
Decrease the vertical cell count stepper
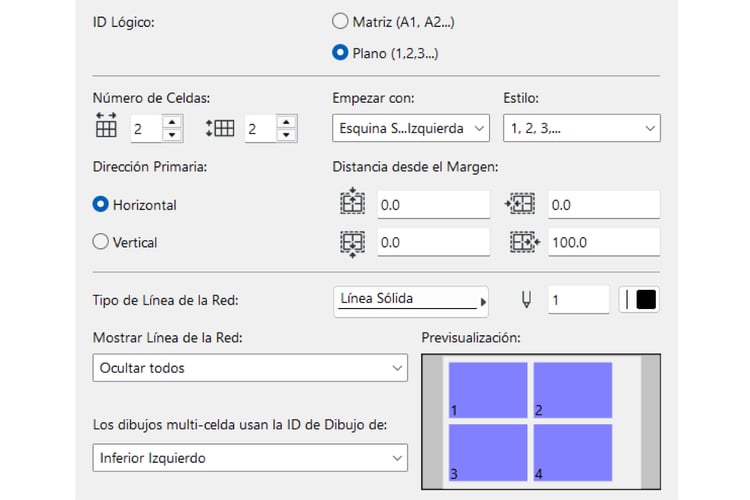(x=286, y=134)
